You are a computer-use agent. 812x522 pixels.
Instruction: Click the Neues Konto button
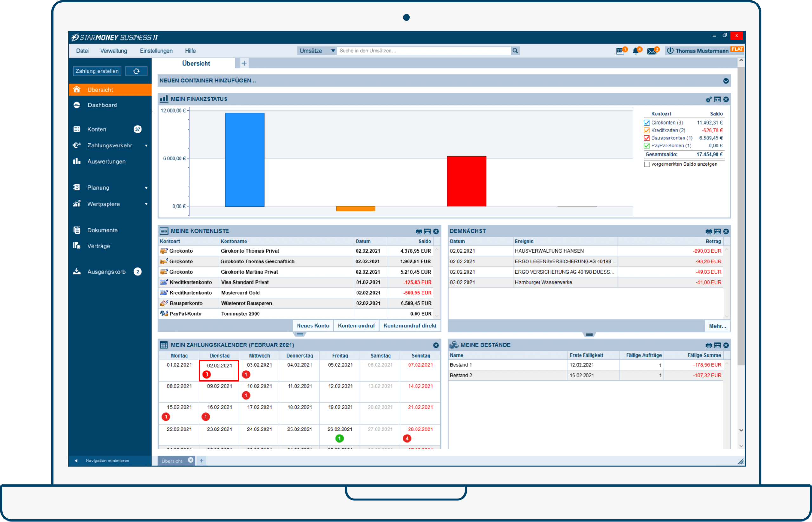[x=313, y=326]
